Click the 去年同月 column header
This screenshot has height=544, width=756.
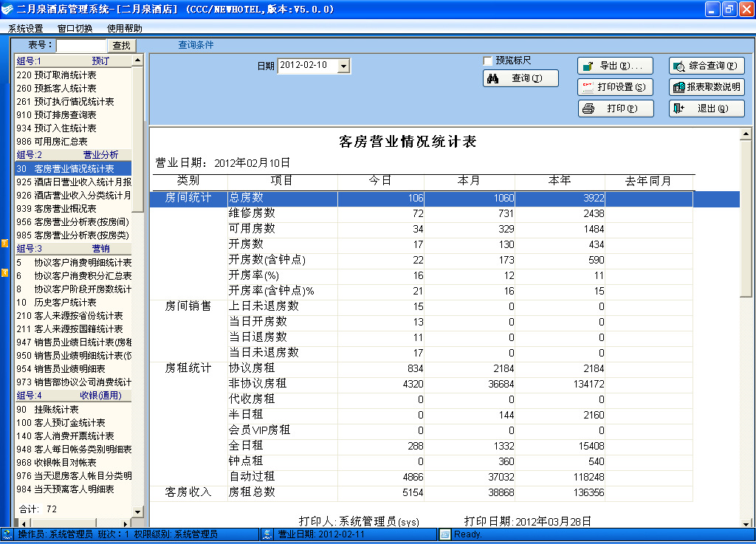[x=648, y=181]
